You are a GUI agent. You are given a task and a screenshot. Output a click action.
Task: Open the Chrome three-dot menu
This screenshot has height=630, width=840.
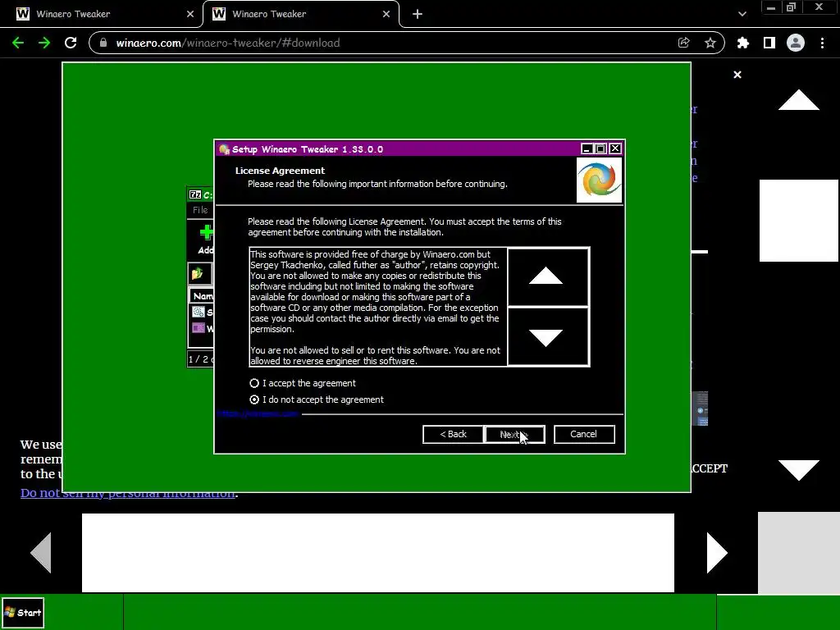click(x=822, y=43)
